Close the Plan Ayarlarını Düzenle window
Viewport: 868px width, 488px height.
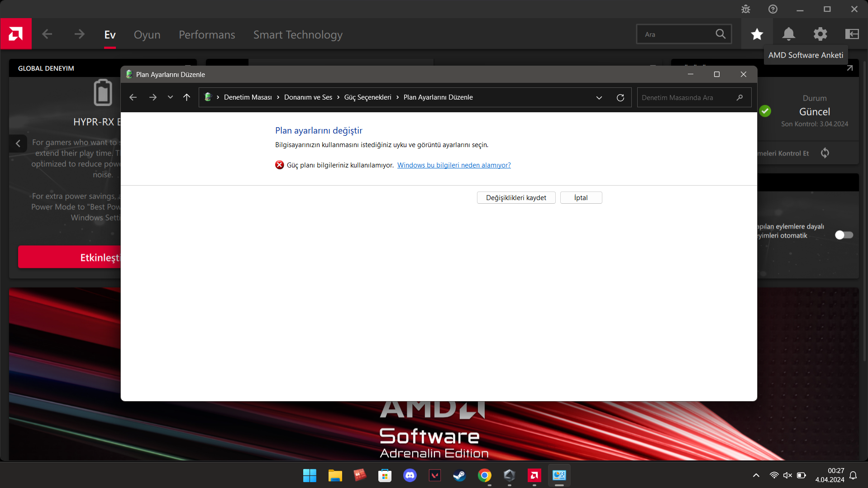click(x=744, y=74)
